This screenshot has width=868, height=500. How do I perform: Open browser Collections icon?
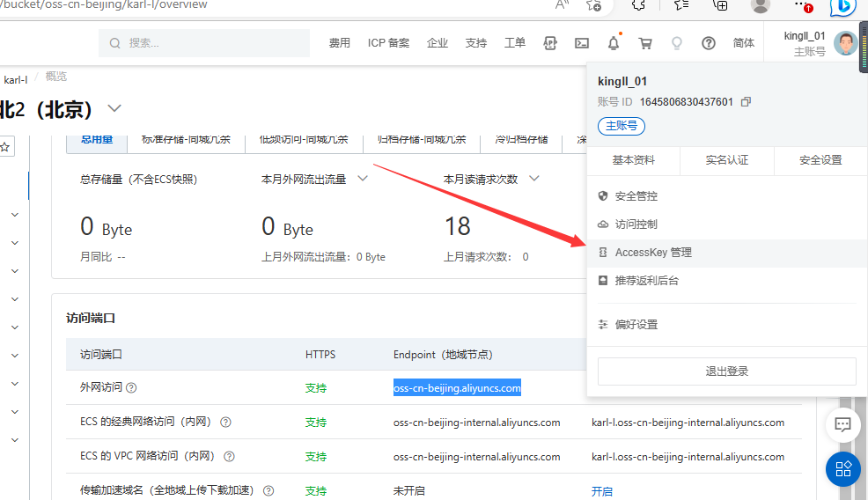pos(720,5)
